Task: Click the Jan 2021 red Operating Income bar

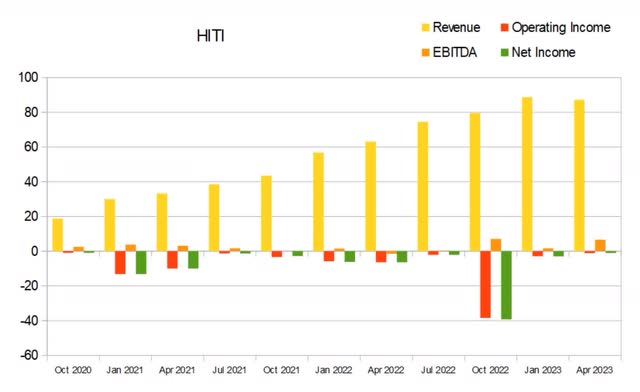Action: 120,263
